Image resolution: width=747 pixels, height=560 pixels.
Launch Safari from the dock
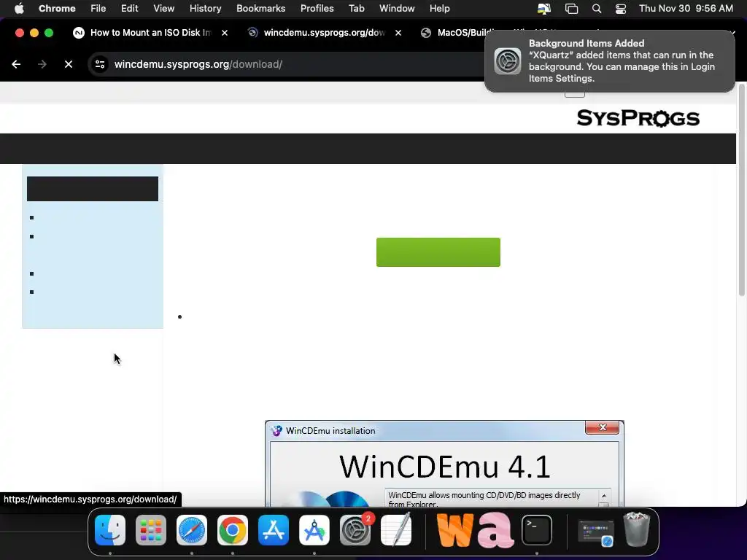pos(192,530)
